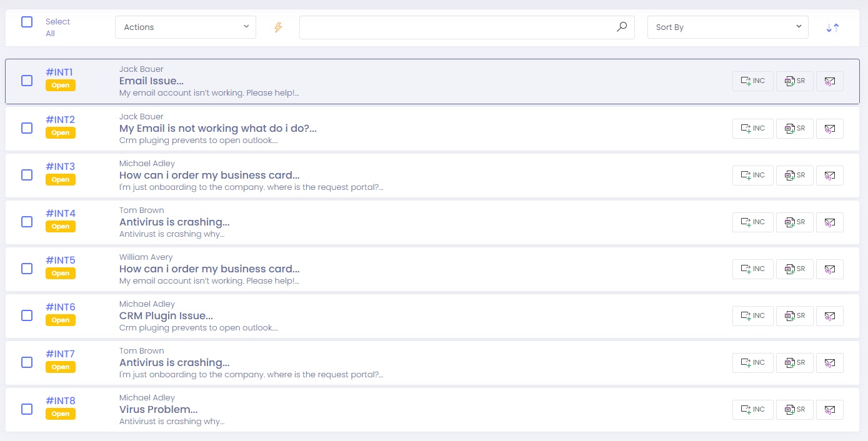This screenshot has height=441, width=868.
Task: Open the Actions dropdown
Action: 186,27
